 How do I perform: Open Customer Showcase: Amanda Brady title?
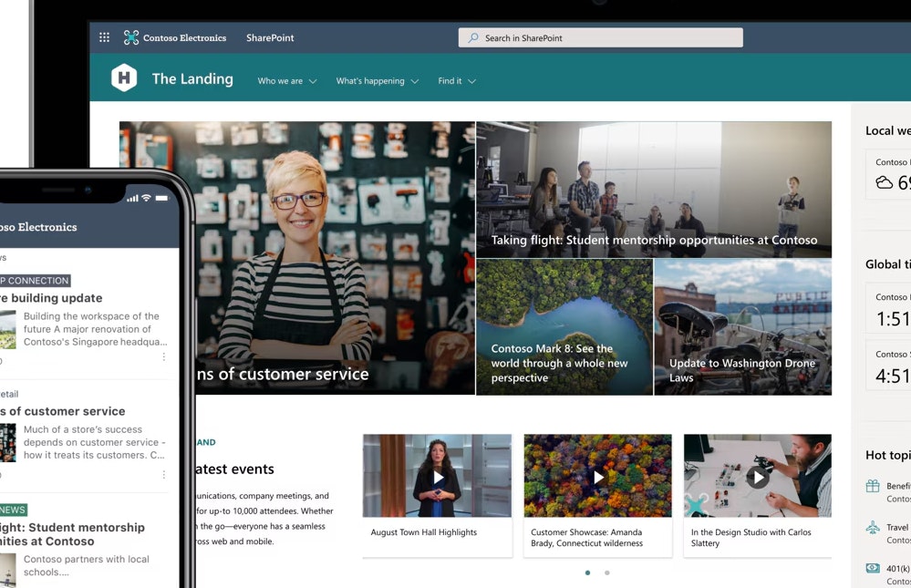586,538
